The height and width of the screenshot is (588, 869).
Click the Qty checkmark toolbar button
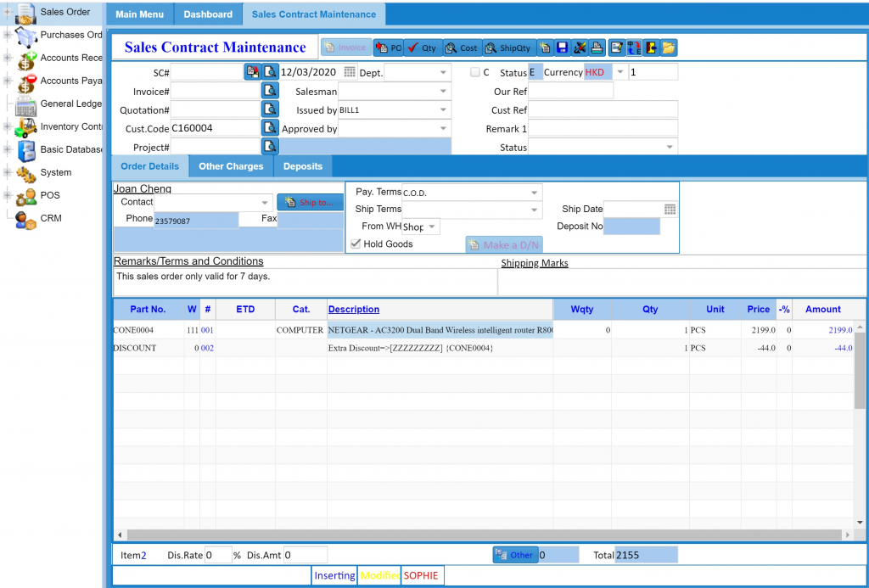[x=423, y=48]
